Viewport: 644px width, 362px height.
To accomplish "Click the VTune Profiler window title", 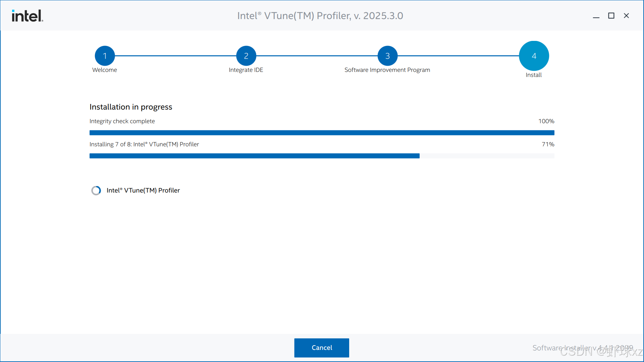I will (x=320, y=16).
